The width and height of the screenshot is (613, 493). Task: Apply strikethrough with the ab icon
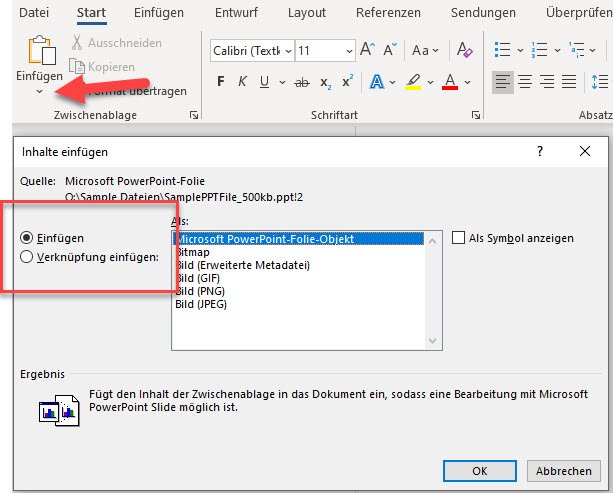[x=302, y=82]
